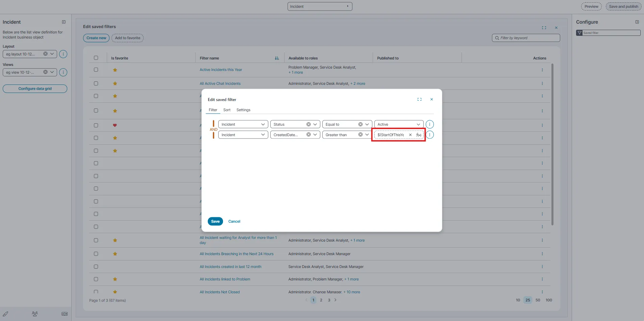Open the Views options kebab menu
Screen dimensions: 644x321
point(63,72)
